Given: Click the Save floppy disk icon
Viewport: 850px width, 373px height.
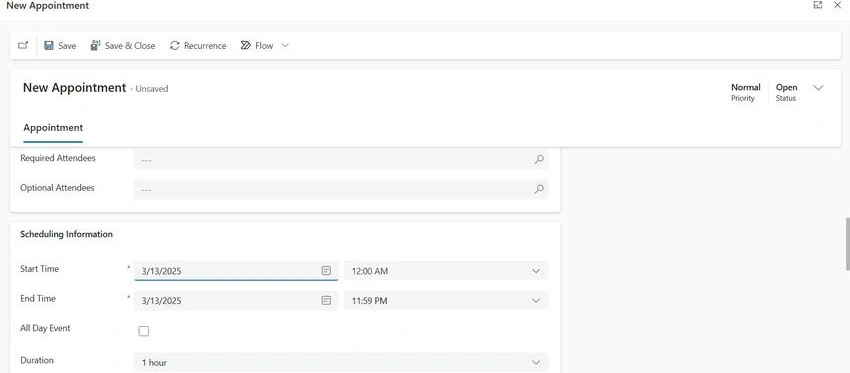Looking at the screenshot, I should click(x=49, y=46).
